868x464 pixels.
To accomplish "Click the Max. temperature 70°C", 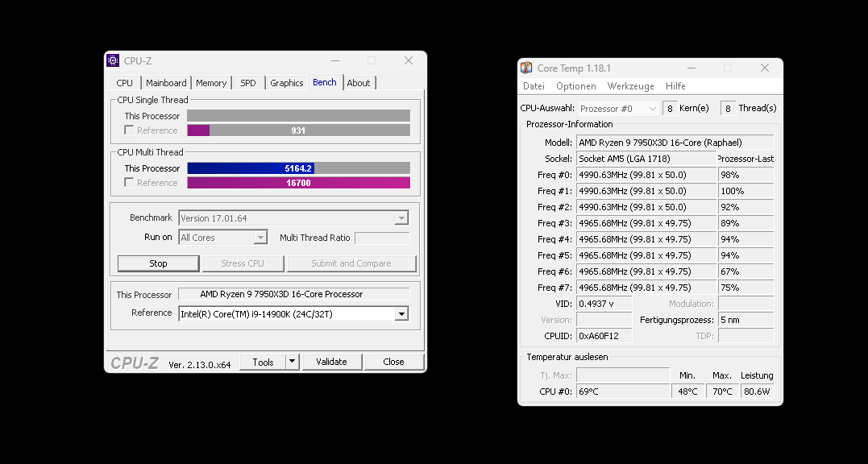I will [x=722, y=391].
